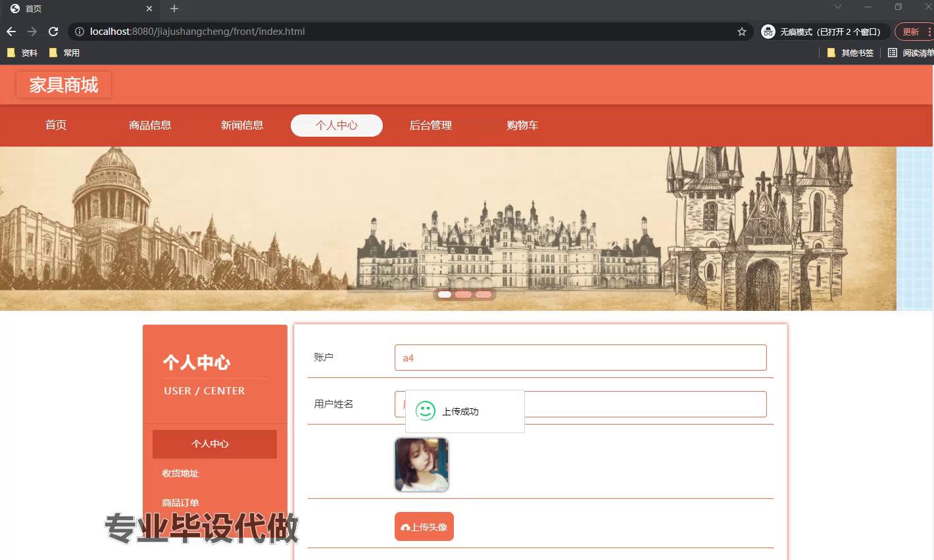Image resolution: width=934 pixels, height=560 pixels.
Task: Click the 阅读清单 reading list icon
Action: point(892,52)
